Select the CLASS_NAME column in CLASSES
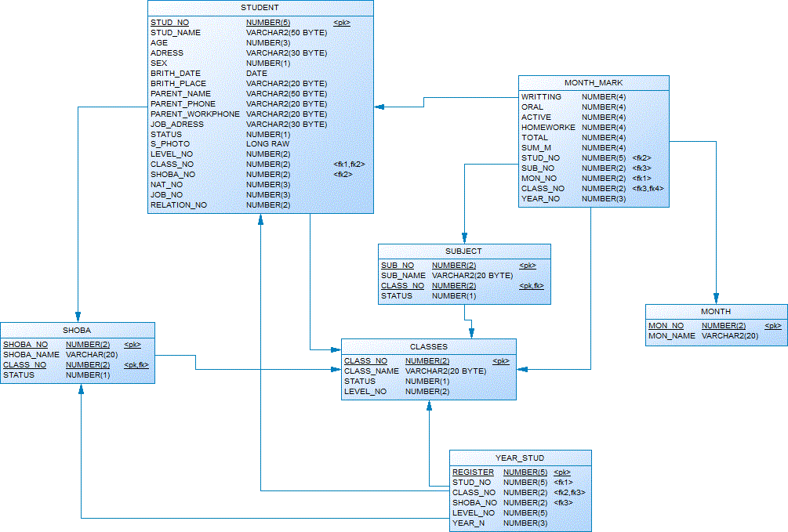Screen dimensions: 788x532 [372, 371]
